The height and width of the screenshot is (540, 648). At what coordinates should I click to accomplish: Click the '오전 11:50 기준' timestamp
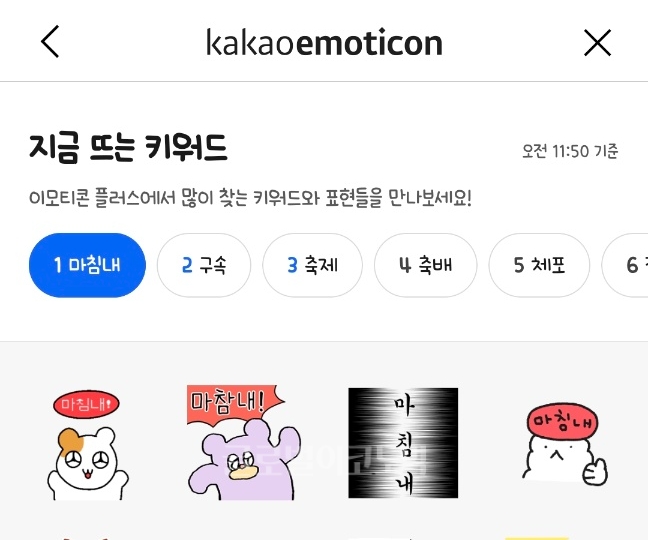570,151
